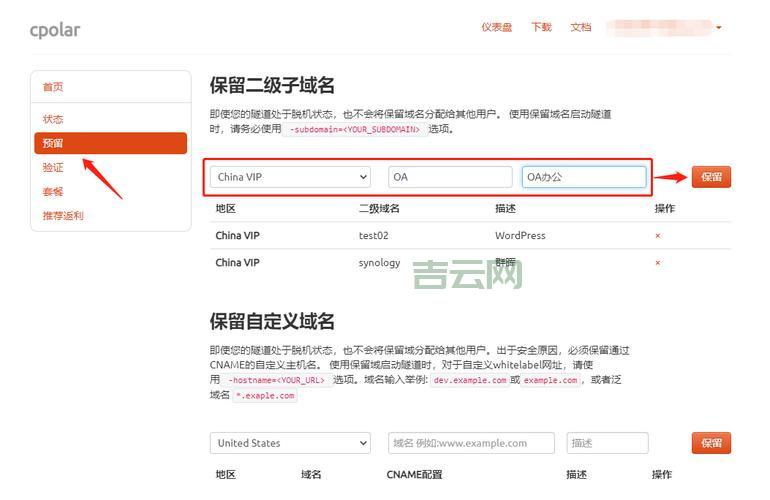
Task: Open 状态 in the sidebar
Action: coord(53,119)
